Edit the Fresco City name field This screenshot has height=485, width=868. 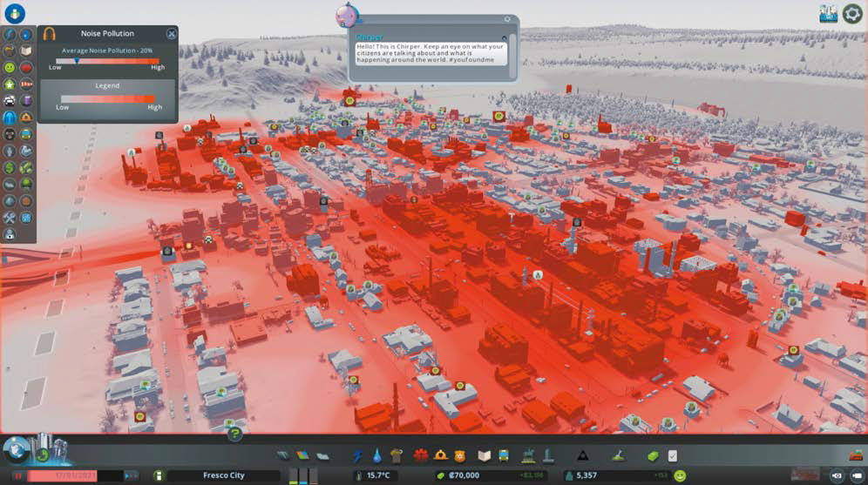[x=224, y=475]
